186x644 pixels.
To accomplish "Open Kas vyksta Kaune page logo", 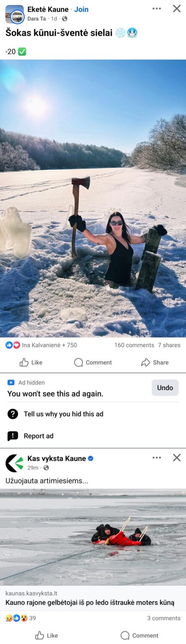I will 15,463.
